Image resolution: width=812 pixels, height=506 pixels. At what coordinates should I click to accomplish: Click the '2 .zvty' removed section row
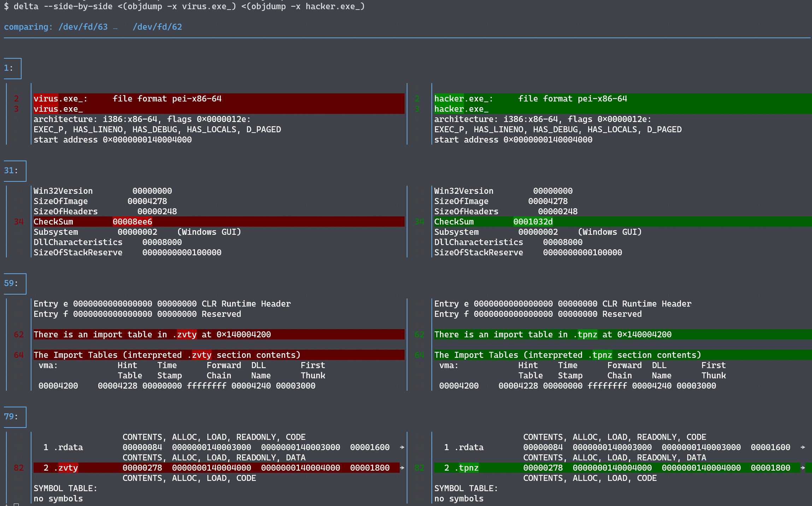(216, 468)
